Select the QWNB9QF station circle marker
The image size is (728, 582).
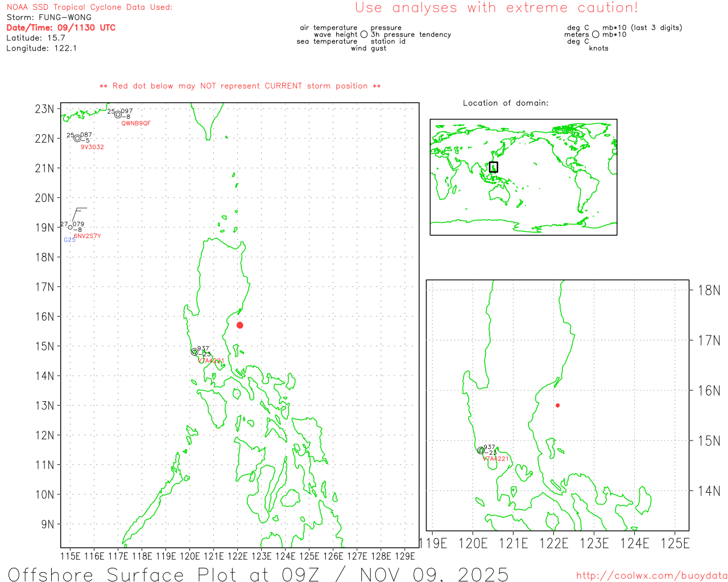(118, 114)
